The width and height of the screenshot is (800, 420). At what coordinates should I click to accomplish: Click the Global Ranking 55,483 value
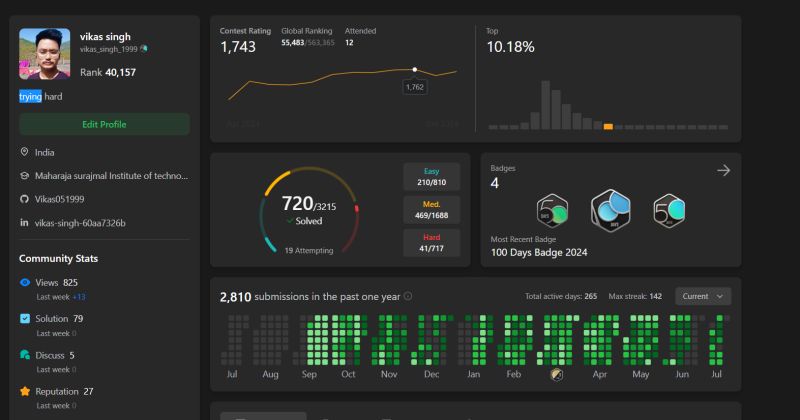[292, 43]
